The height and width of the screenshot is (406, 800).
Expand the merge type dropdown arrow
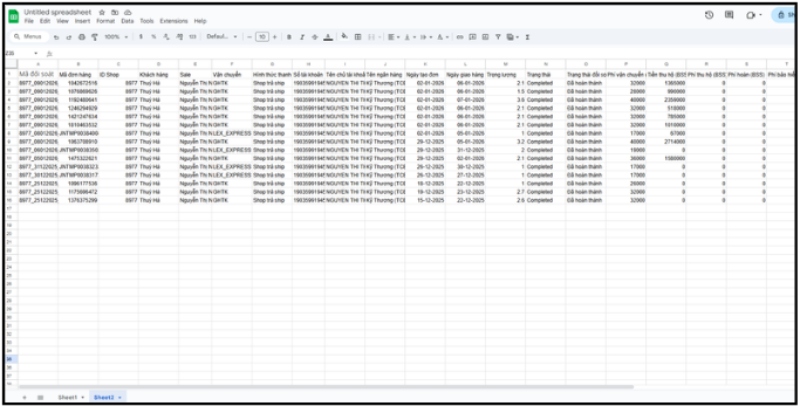pyautogui.click(x=379, y=37)
